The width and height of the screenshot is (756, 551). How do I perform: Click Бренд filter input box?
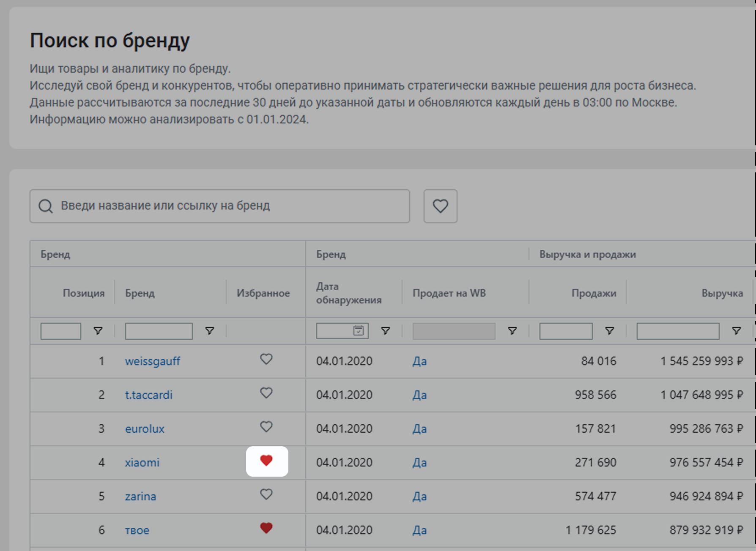(x=159, y=331)
